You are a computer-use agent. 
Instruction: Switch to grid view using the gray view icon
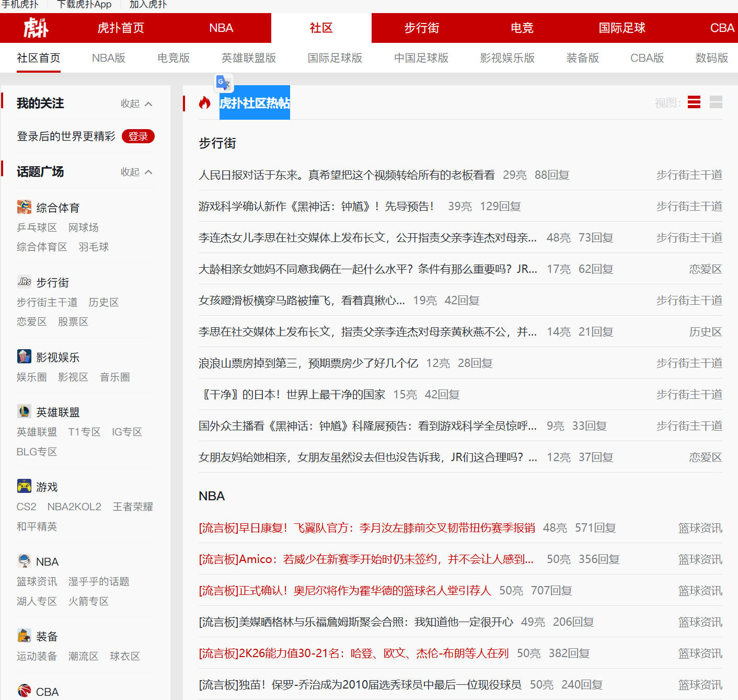pyautogui.click(x=716, y=102)
